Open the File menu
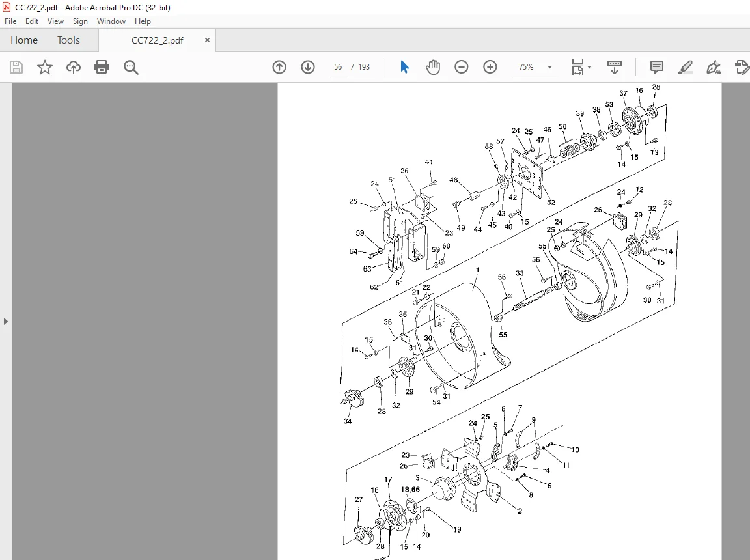The width and height of the screenshot is (750, 560). point(10,21)
